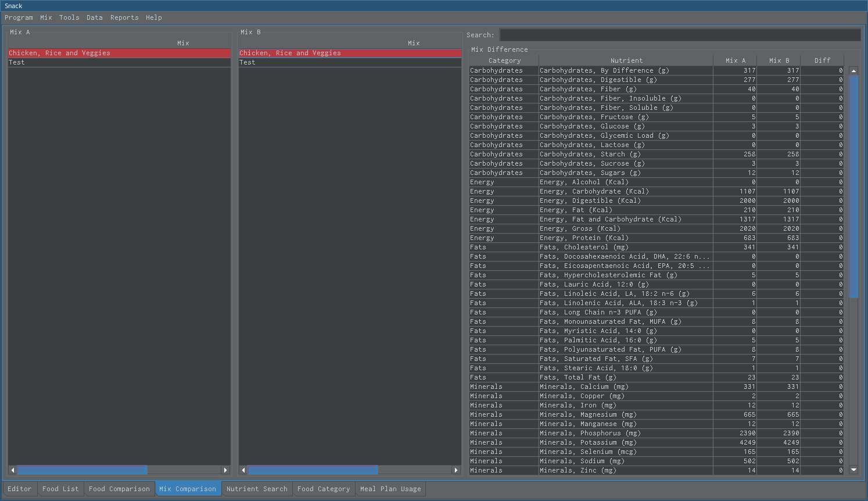The image size is (868, 501).
Task: Click the 2020 Mix B value for Energy, Gross
Action: [x=779, y=228]
